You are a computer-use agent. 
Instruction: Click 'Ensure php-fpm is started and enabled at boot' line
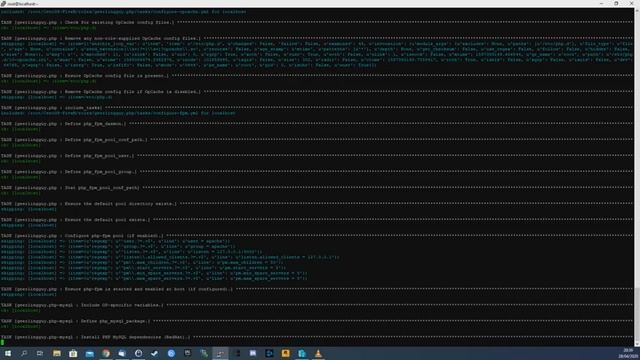(x=117, y=289)
